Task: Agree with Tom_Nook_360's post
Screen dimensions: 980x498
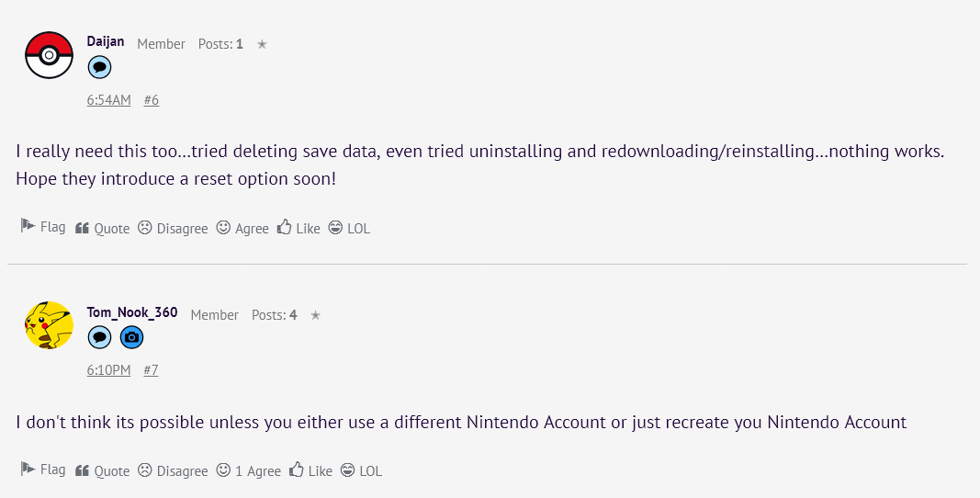Action: coord(249,470)
